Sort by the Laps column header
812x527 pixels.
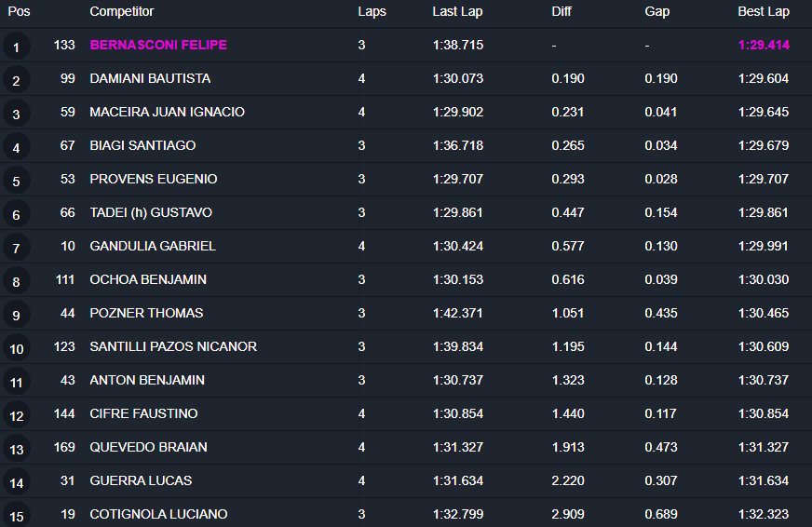pyautogui.click(x=372, y=12)
